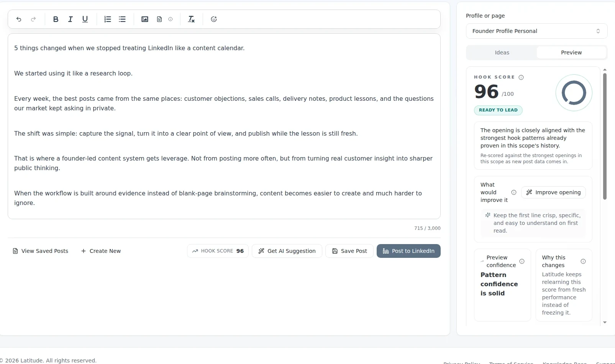
Task: Click Post to LinkedIn
Action: 408,251
